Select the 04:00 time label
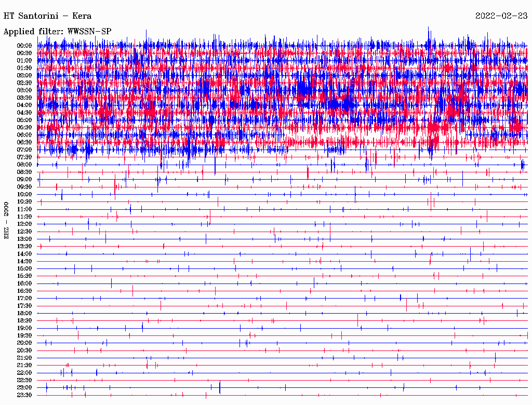The image size is (532, 405). tap(24, 105)
